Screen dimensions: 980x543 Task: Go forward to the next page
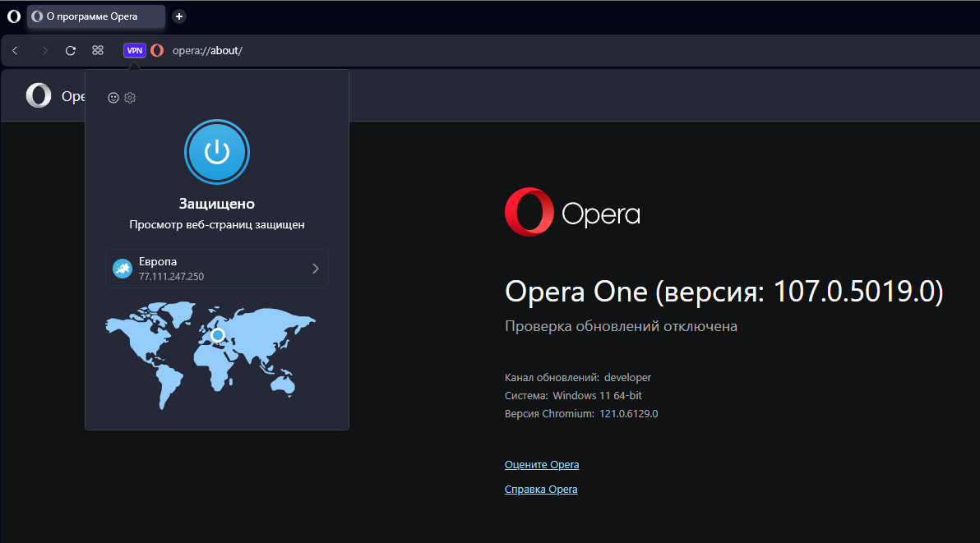44,51
